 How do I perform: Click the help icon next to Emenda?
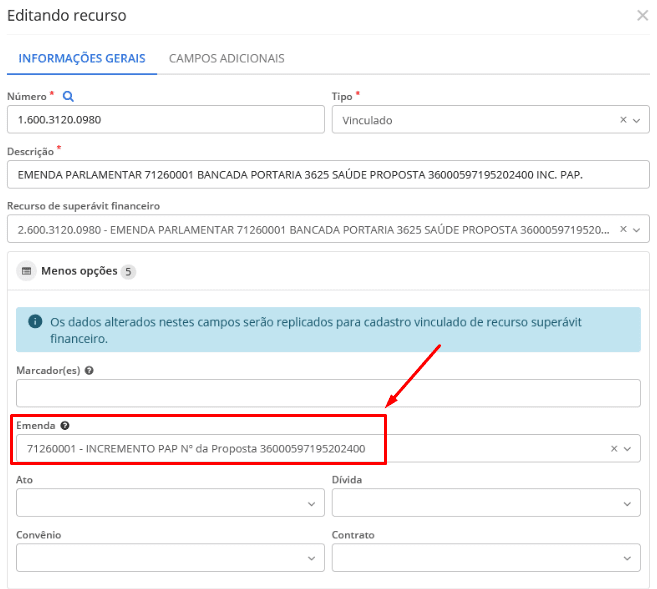65,425
